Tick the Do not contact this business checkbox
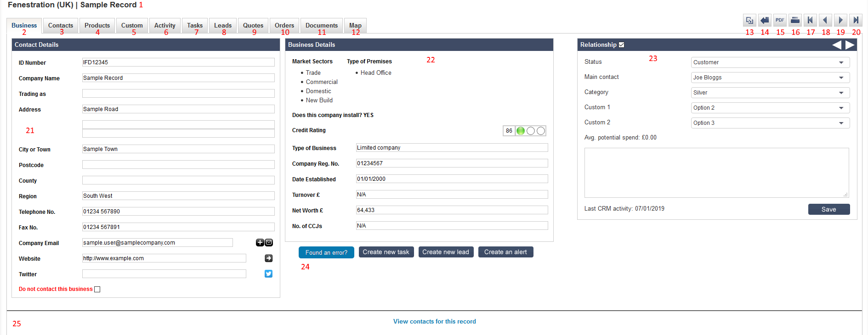Image resolution: width=868 pixels, height=335 pixels. coord(97,289)
